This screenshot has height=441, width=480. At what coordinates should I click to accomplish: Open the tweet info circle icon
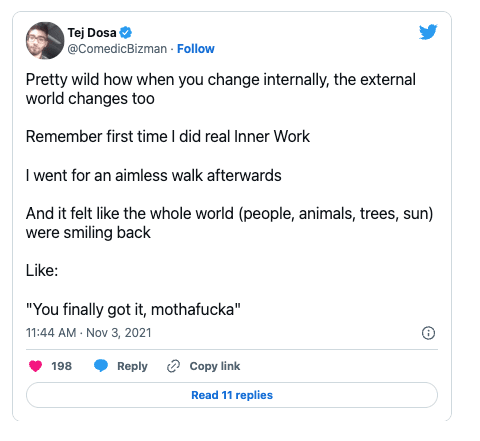(x=428, y=333)
